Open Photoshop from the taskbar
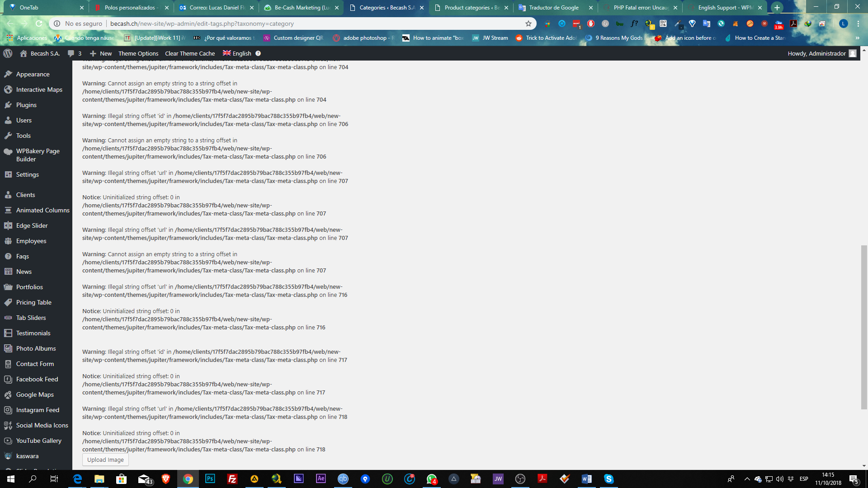The image size is (868, 488). [x=210, y=479]
